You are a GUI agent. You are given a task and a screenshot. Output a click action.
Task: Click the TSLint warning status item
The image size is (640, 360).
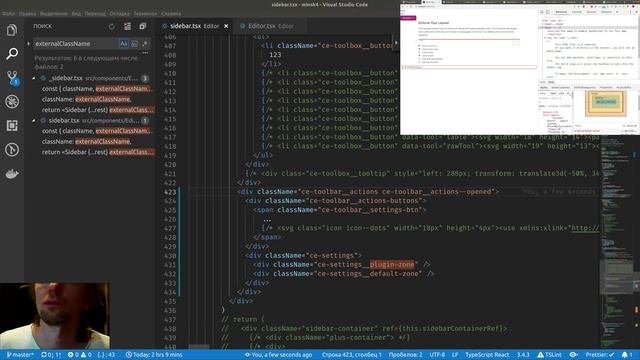(549, 355)
